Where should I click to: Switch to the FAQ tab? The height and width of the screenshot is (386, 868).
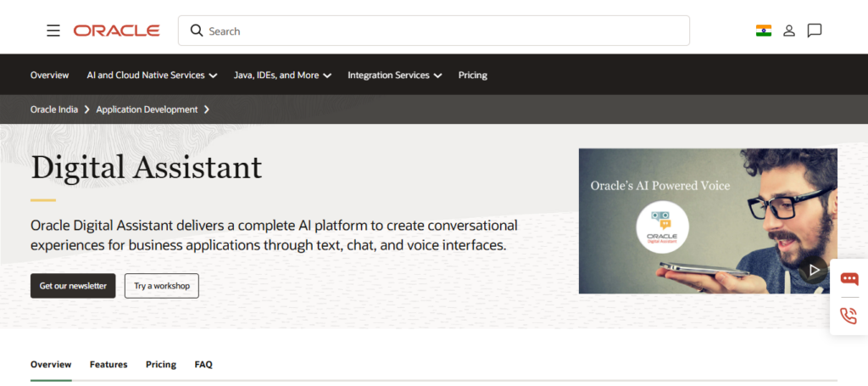point(203,365)
